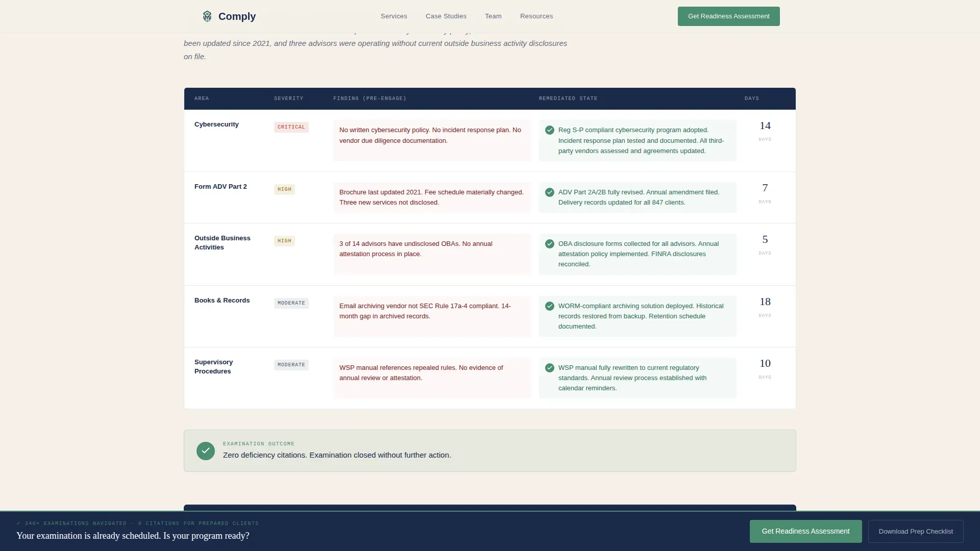Click the HIGH badge in Form ADV Part 2 row

tap(284, 189)
